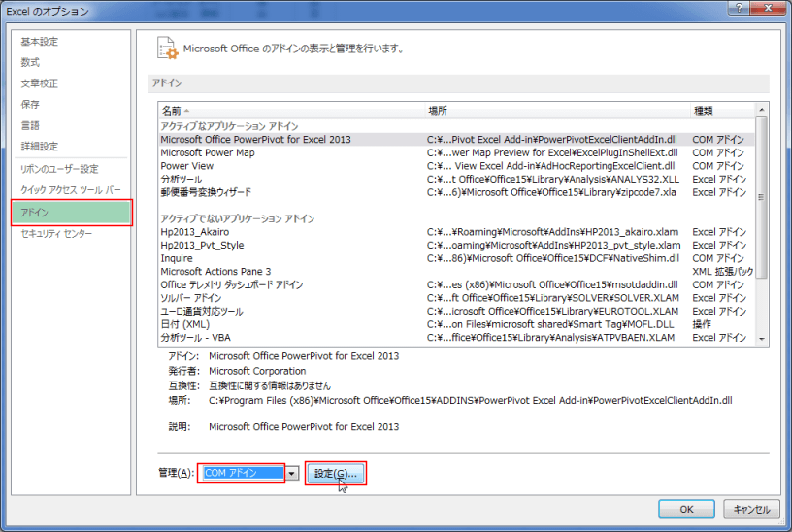
Task: Open リボンのユーザー設定 category
Action: click(x=59, y=169)
